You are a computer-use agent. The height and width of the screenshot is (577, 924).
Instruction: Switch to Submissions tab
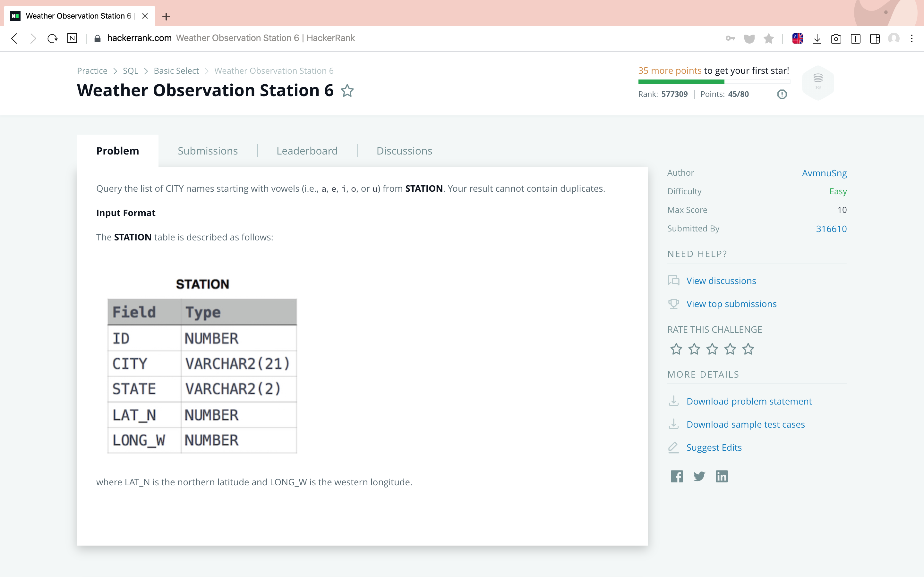[x=208, y=151]
